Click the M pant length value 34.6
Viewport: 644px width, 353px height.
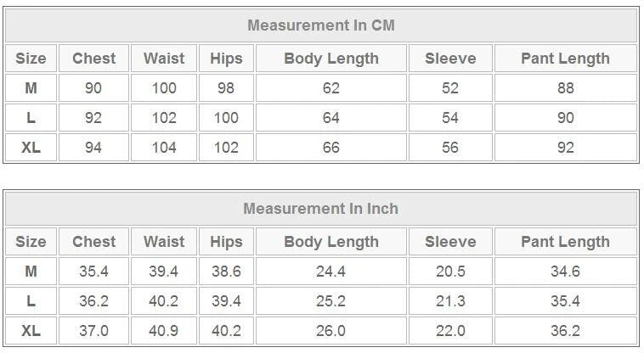click(565, 272)
